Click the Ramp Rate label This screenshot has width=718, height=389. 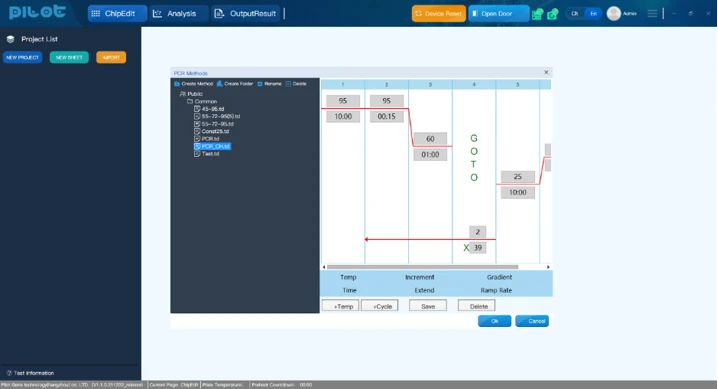496,291
